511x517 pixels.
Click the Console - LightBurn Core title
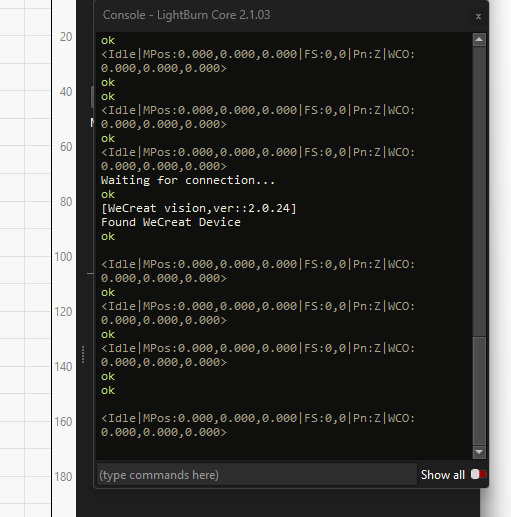186,15
